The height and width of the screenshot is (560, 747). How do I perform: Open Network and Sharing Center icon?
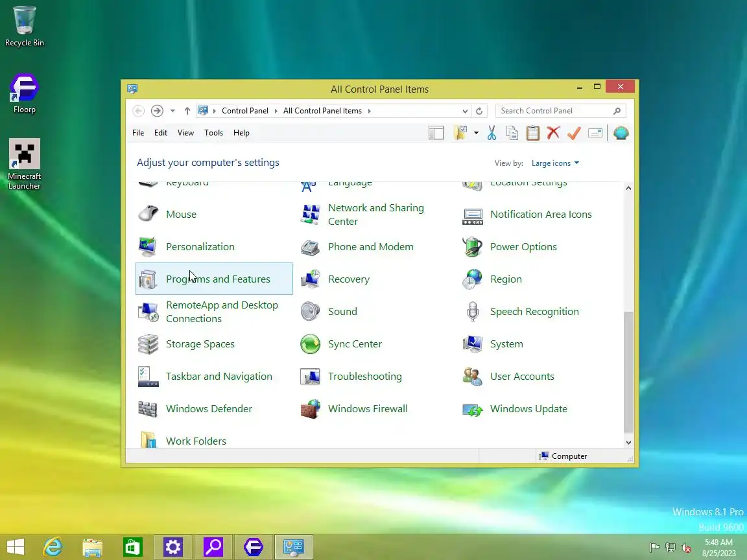(310, 215)
